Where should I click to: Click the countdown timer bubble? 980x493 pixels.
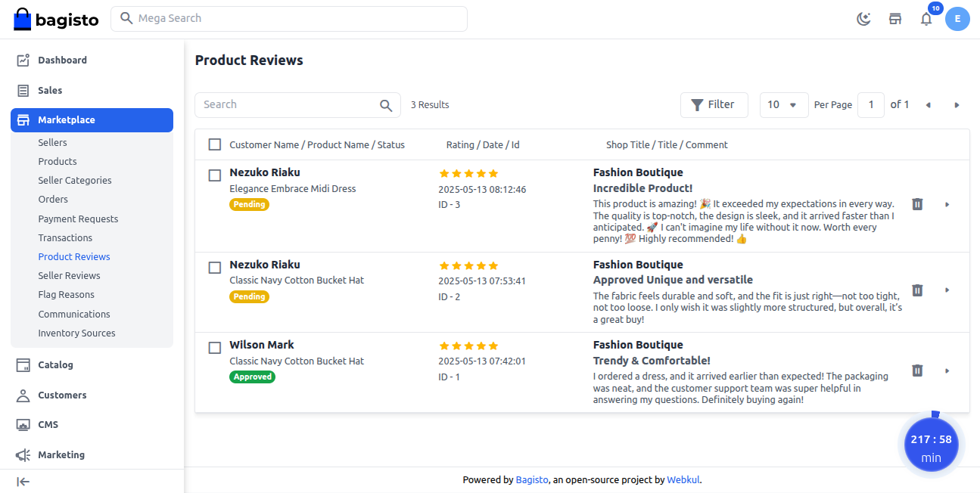pyautogui.click(x=932, y=445)
